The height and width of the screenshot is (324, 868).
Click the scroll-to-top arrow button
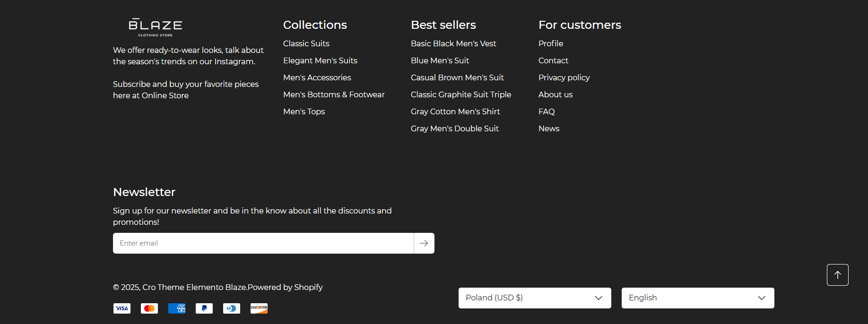[837, 275]
